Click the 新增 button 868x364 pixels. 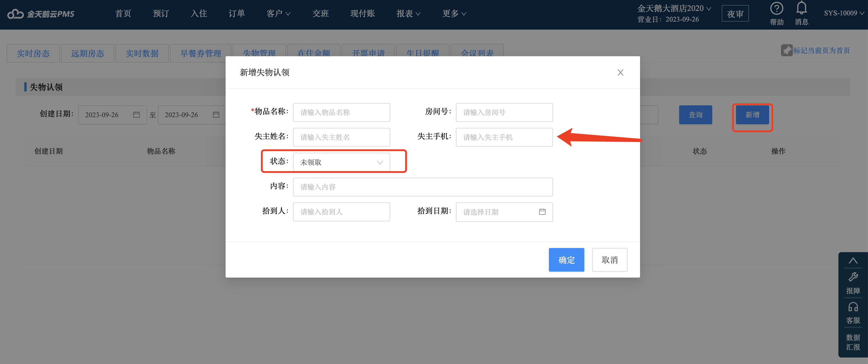752,115
